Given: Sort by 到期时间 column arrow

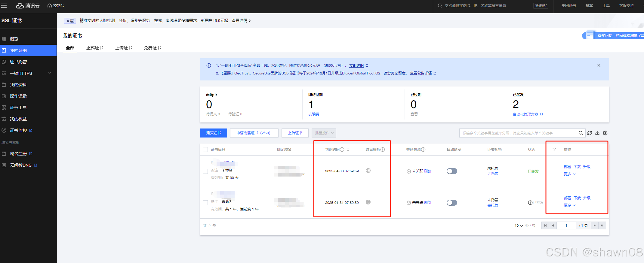Looking at the screenshot, I should (348, 150).
